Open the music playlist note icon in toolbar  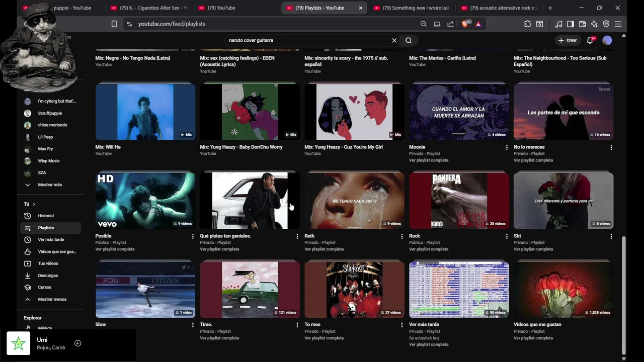click(558, 24)
